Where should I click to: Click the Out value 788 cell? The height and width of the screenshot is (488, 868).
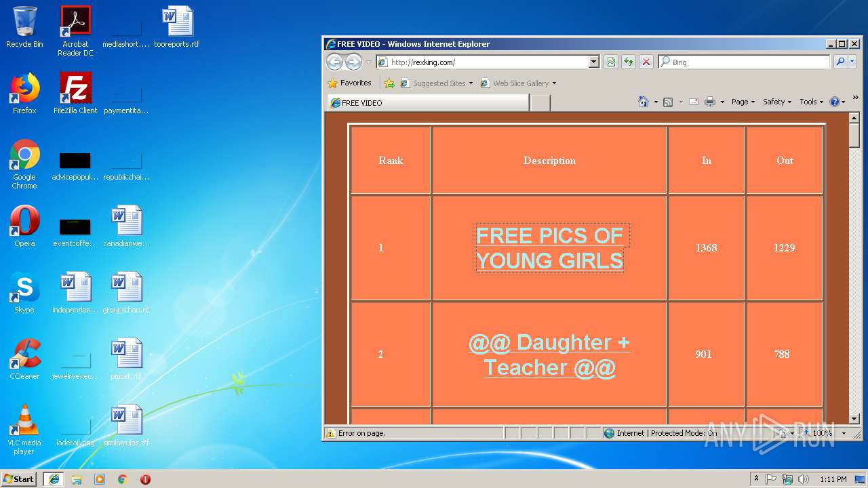click(x=785, y=354)
